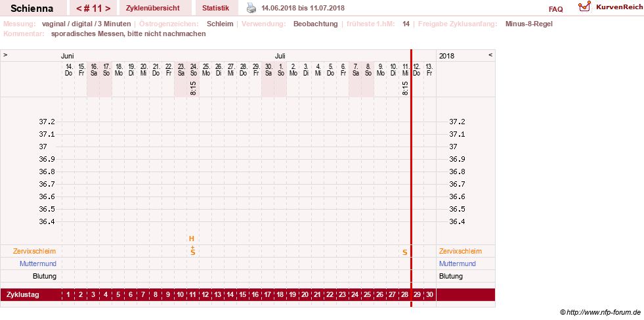
Task: Click the printer icon
Action: tap(251, 8)
